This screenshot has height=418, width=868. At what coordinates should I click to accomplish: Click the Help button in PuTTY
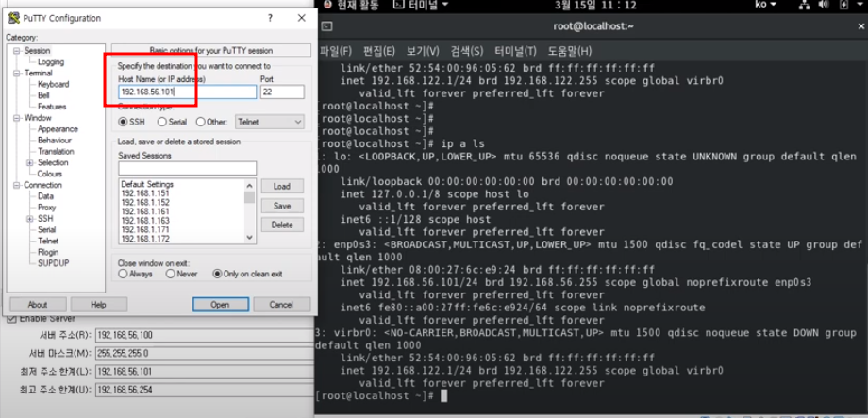coord(98,305)
